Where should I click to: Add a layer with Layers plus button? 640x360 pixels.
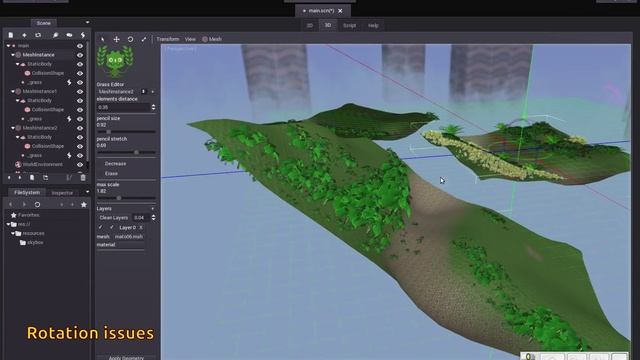click(153, 209)
